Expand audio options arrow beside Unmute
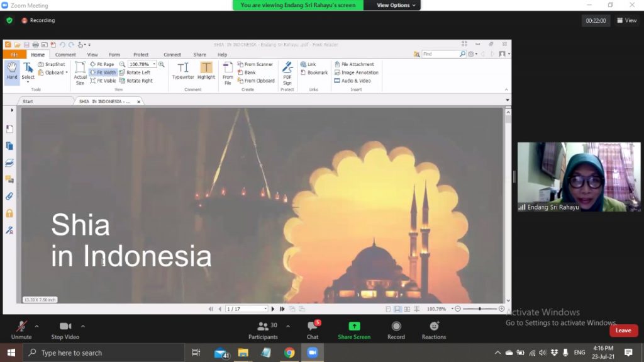 point(36,326)
